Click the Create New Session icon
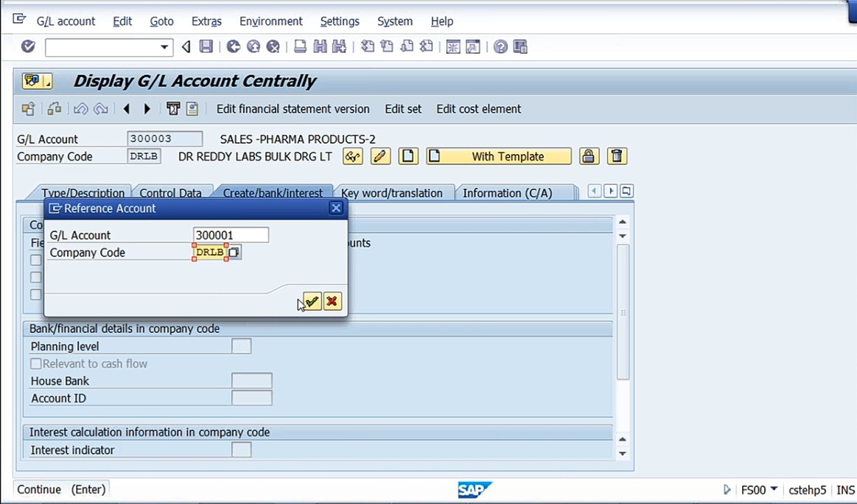 453,46
